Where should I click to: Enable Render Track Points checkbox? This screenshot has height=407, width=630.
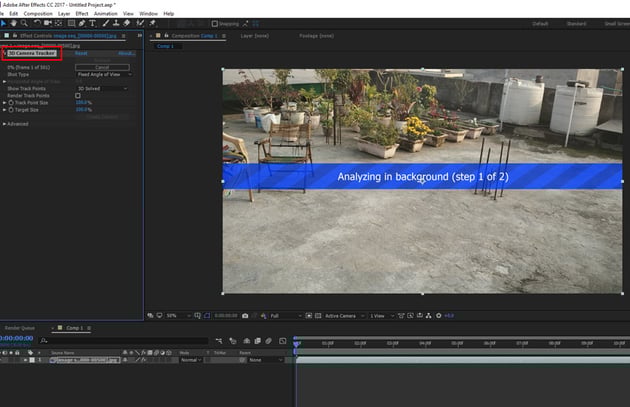78,96
